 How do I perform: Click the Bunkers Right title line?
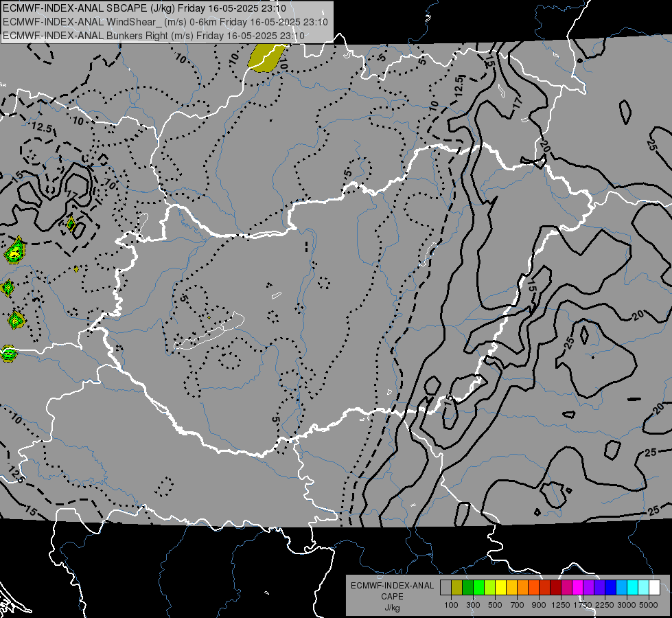coord(154,36)
